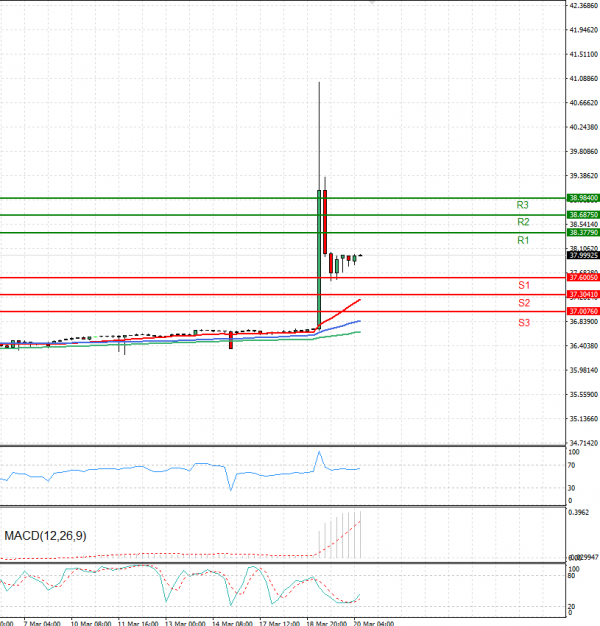The image size is (600, 626).
Task: Click the 13 Mar 00:00 time label
Action: 185,623
